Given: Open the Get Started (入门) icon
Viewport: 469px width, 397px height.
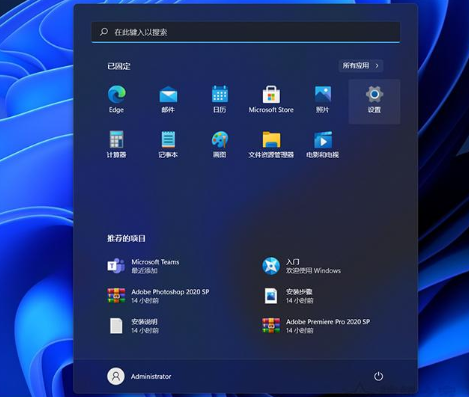Looking at the screenshot, I should (271, 266).
